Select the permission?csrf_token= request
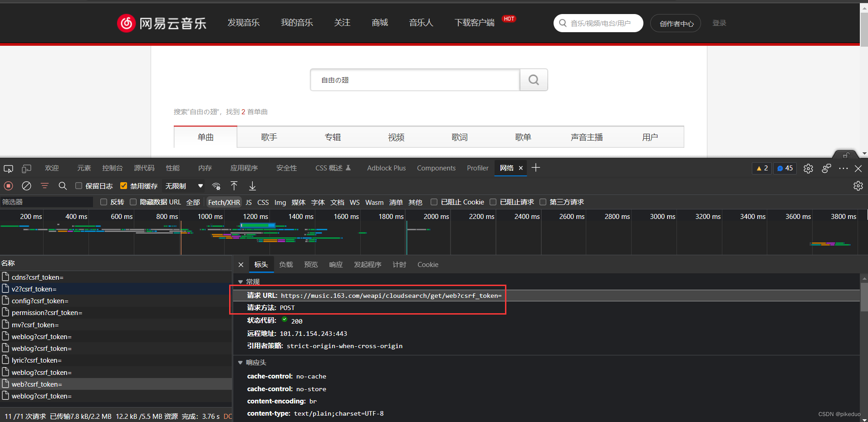868x422 pixels. coord(116,313)
